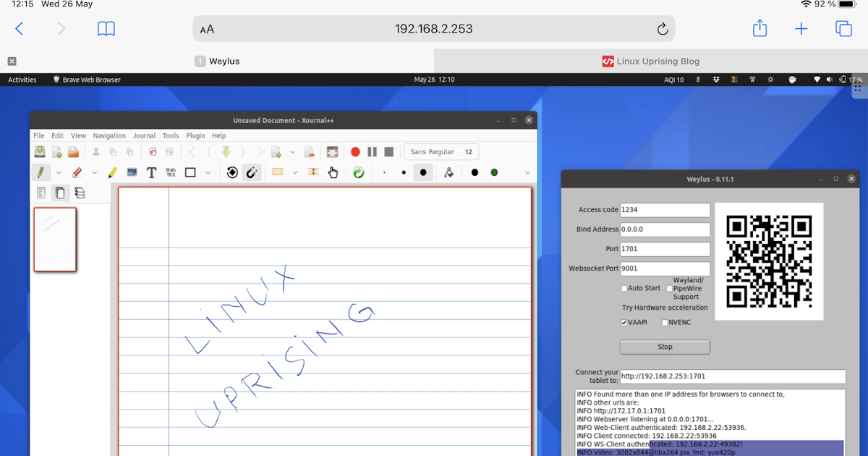This screenshot has height=456, width=868.
Task: Set pen thickness to thick dot
Action: pos(423,172)
